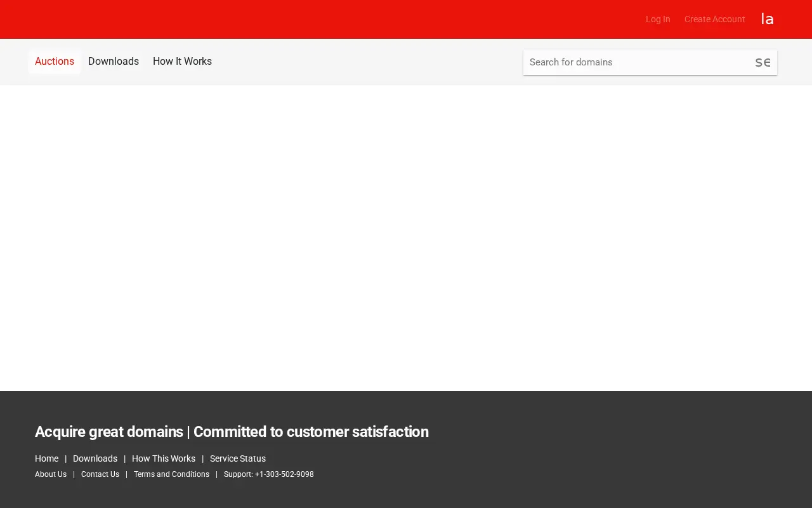This screenshot has width=812, height=508.
Task: Open the About Us footer link
Action: (x=51, y=474)
